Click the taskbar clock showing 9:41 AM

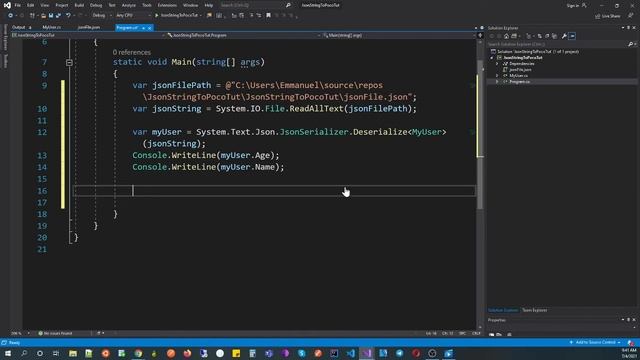coord(628,353)
